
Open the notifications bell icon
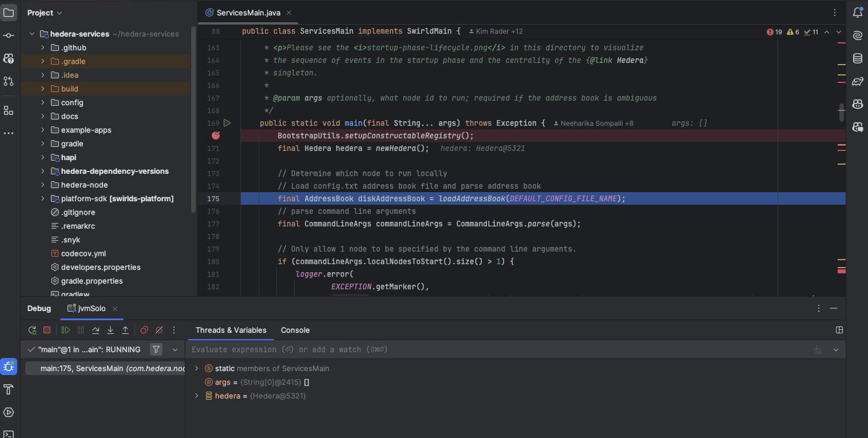coord(858,12)
